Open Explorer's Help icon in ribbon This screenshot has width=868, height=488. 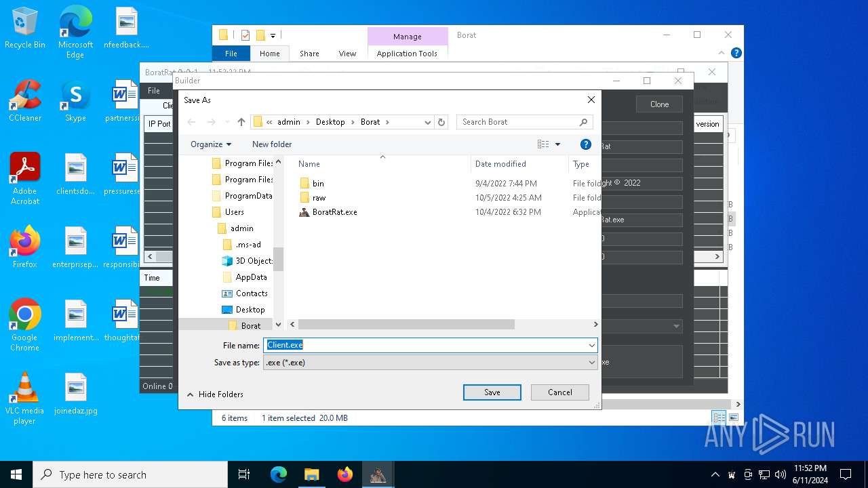coord(736,53)
